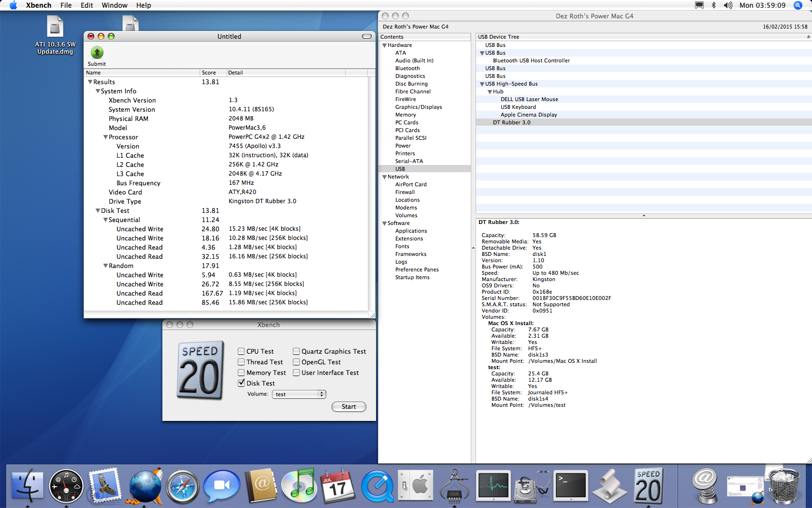Open iTunes in the Dock
Viewport: 812px width, 508px height.
pos(299,486)
